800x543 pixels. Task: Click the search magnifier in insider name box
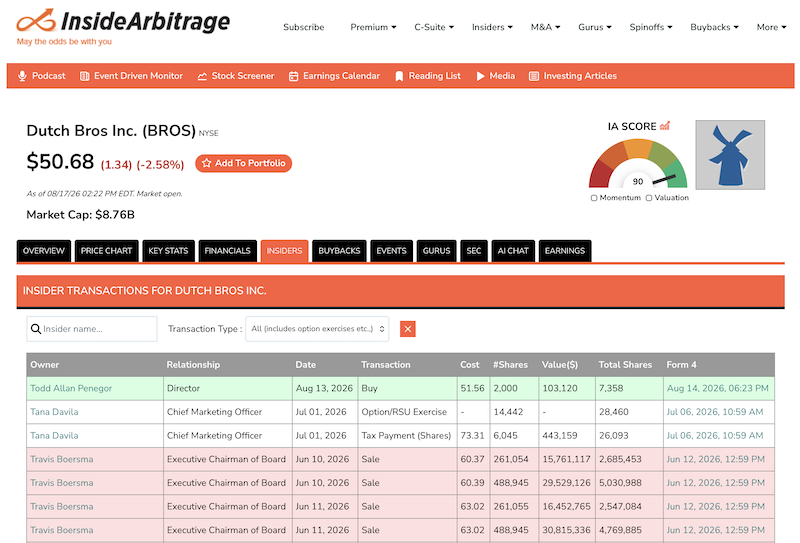[x=36, y=329]
